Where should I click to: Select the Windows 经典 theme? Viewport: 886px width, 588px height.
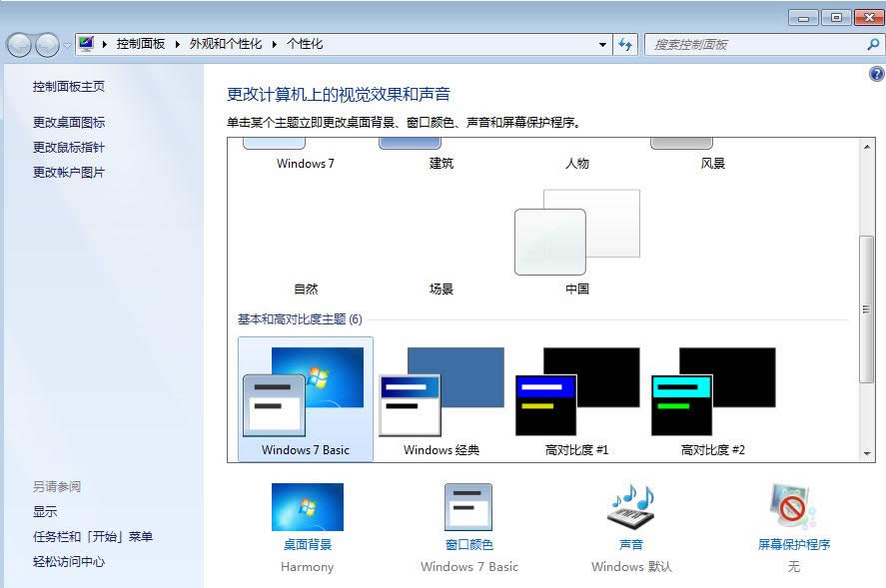click(x=442, y=398)
